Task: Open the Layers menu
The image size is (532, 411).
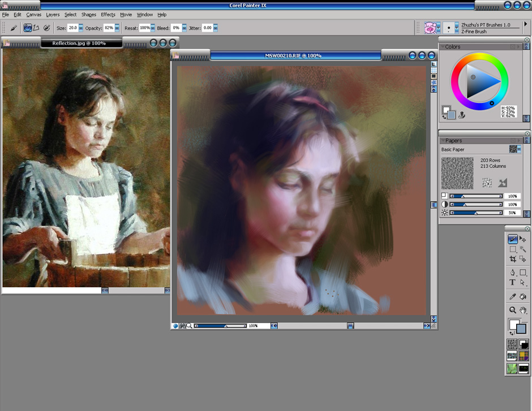Action: [53, 15]
